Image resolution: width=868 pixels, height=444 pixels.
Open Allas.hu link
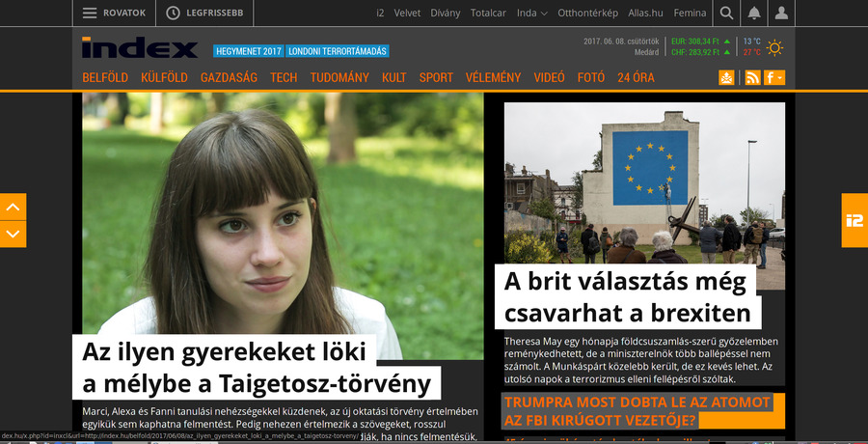(x=646, y=14)
